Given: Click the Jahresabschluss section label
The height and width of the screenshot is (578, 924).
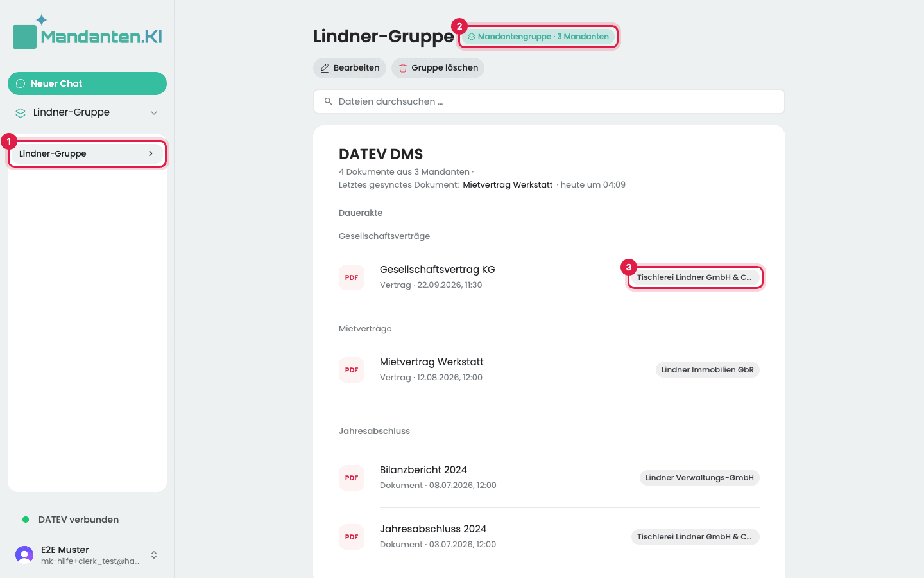Looking at the screenshot, I should [375, 431].
